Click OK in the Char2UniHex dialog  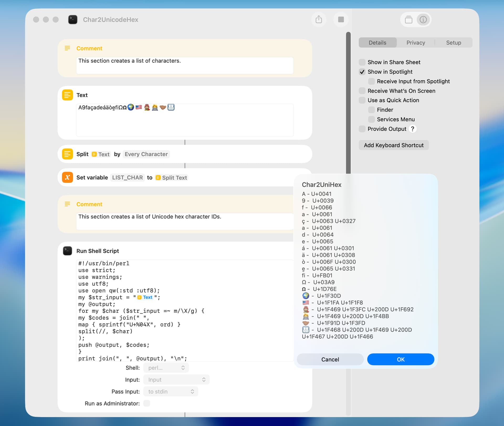(401, 359)
